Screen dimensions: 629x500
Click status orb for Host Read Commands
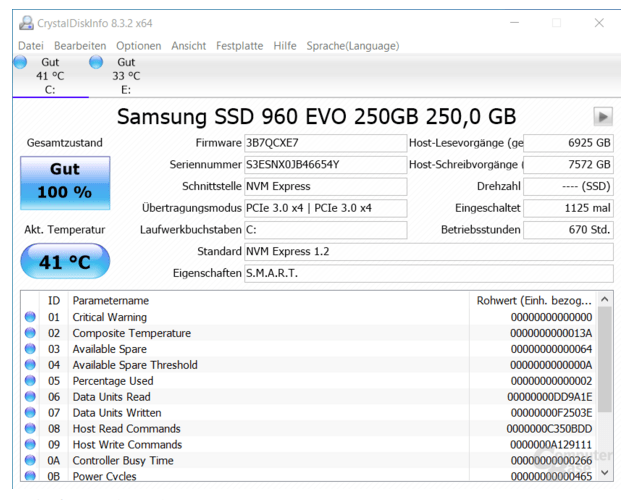(30, 428)
